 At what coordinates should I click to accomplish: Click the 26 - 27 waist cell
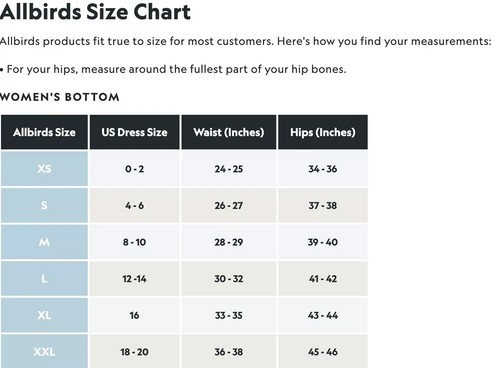[229, 205]
